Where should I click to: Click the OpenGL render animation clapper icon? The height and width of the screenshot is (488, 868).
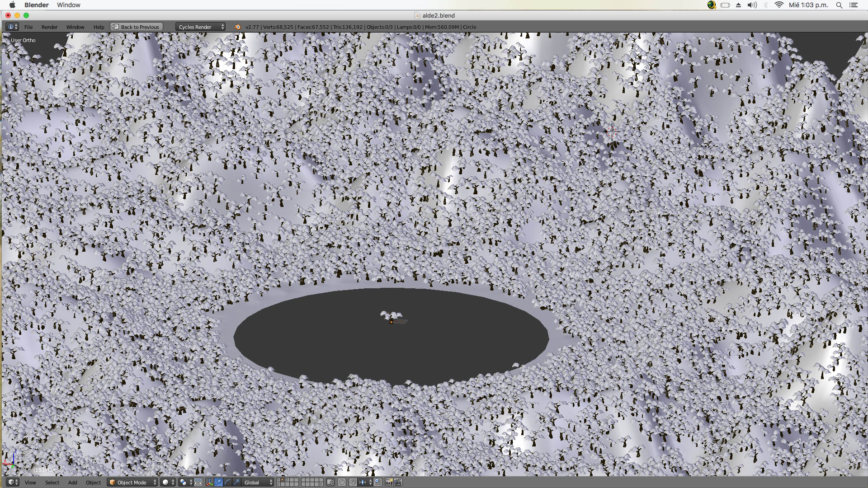pyautogui.click(x=398, y=482)
